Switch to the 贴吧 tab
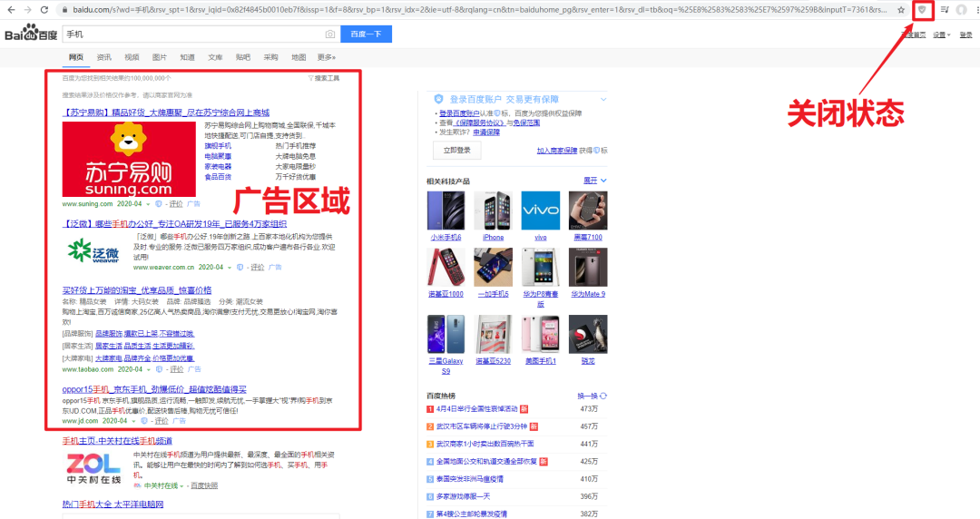This screenshot has width=980, height=519. 243,57
